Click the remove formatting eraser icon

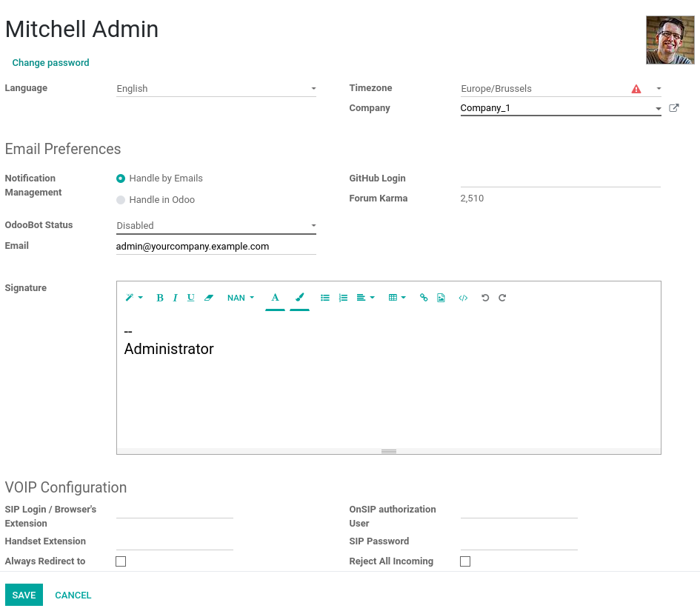(x=208, y=297)
